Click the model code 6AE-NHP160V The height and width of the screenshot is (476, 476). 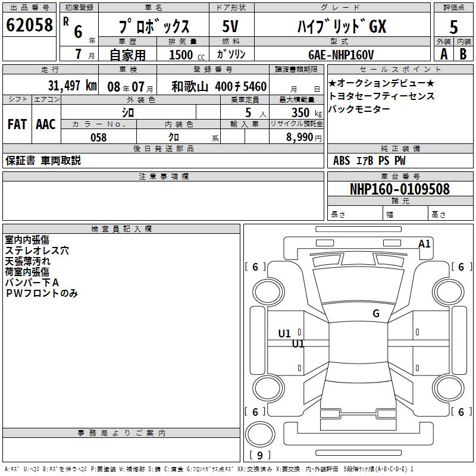341,55
